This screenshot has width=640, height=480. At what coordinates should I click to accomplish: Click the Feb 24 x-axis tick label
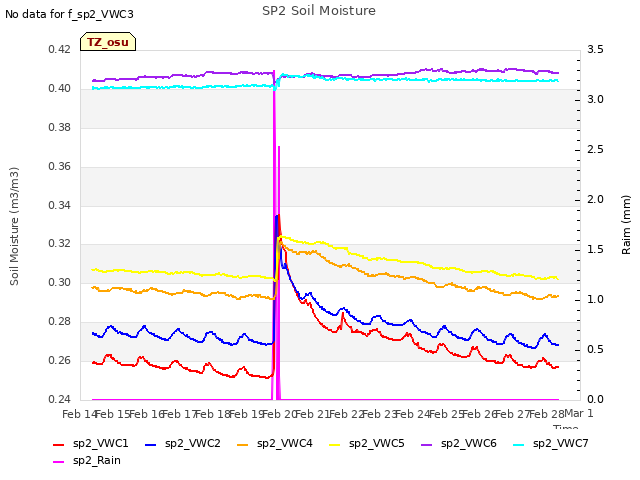coord(413,414)
